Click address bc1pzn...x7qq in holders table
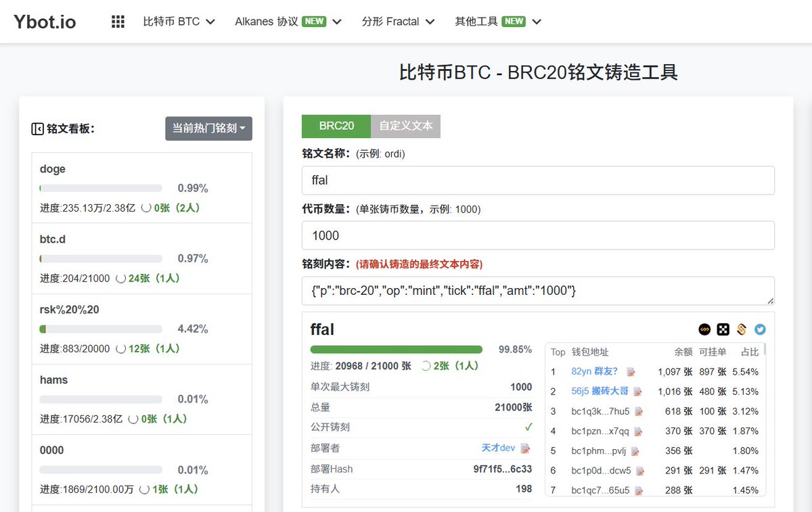Image resolution: width=812 pixels, height=512 pixels. [600, 431]
